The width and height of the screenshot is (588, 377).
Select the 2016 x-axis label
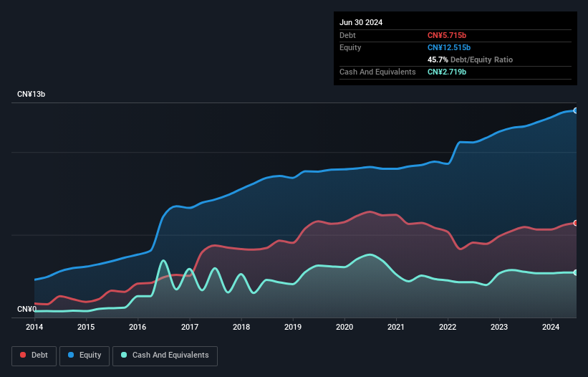point(138,327)
